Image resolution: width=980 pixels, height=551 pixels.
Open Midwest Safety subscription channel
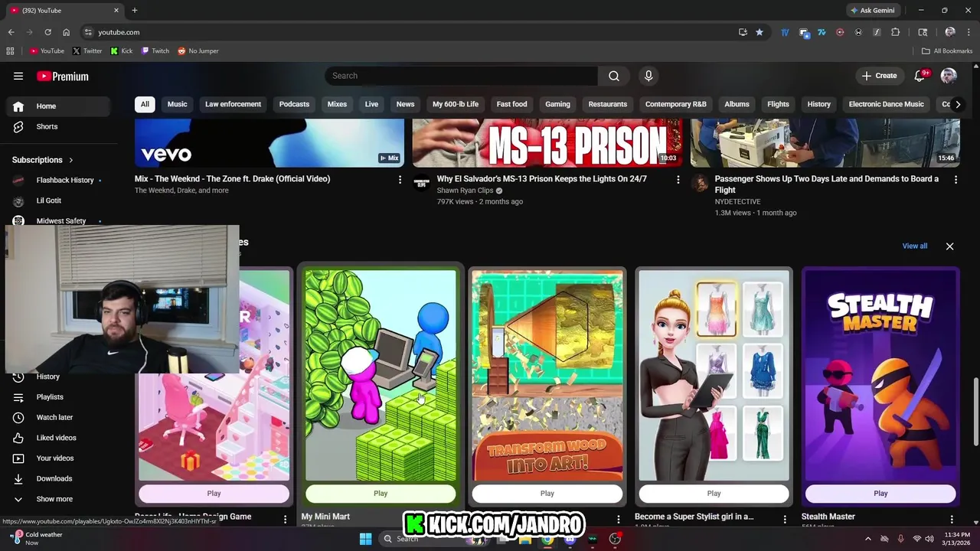(58, 220)
